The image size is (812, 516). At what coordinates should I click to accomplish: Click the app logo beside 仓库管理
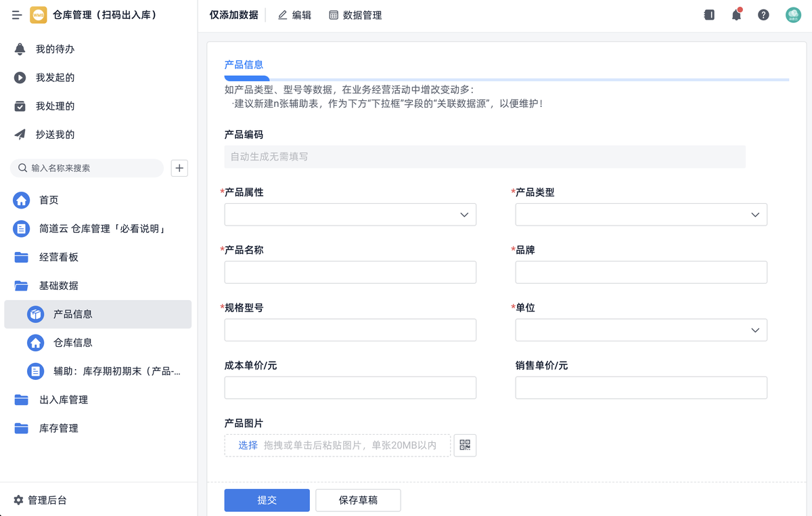[39, 14]
